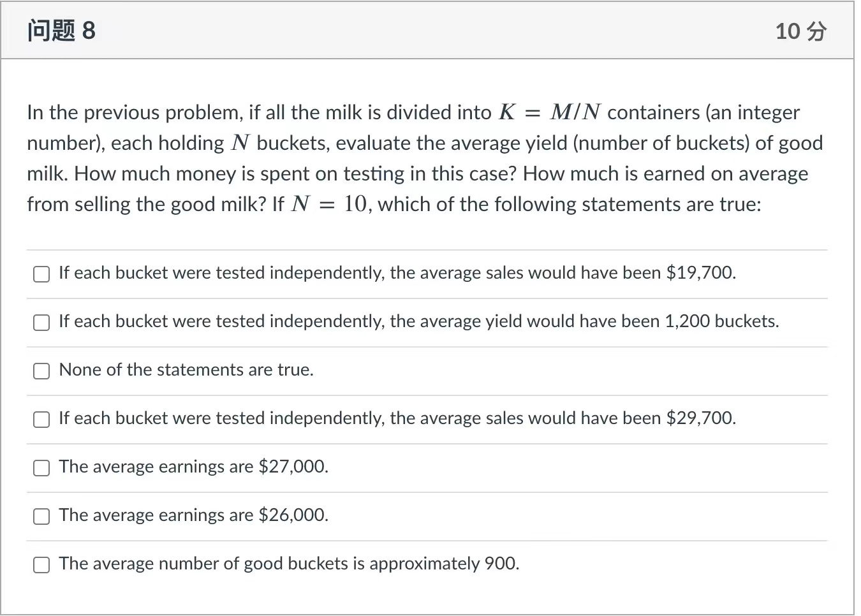Viewport: 861px width, 616px height.
Task: Click the "approximately 900" statement text
Action: pos(288,564)
